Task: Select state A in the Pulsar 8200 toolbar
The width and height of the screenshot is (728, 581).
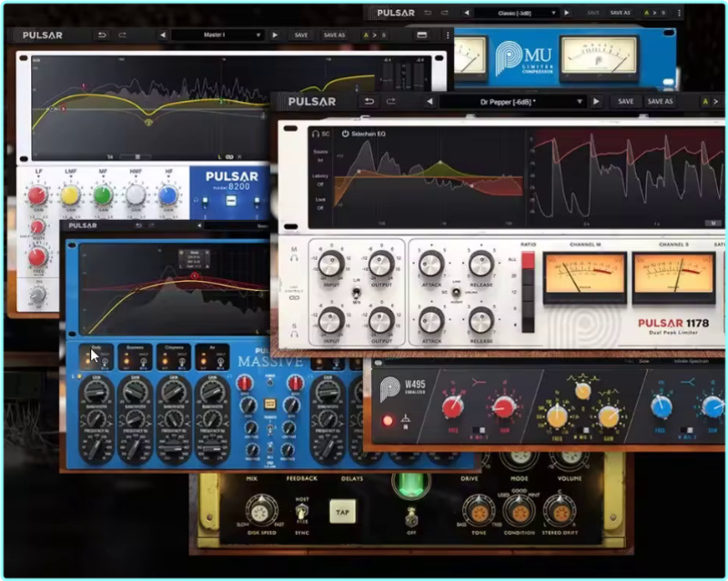Action: click(366, 35)
